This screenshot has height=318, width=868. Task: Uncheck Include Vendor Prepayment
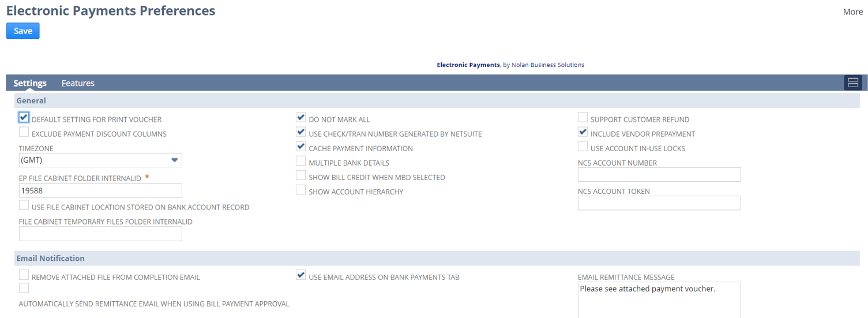[583, 132]
